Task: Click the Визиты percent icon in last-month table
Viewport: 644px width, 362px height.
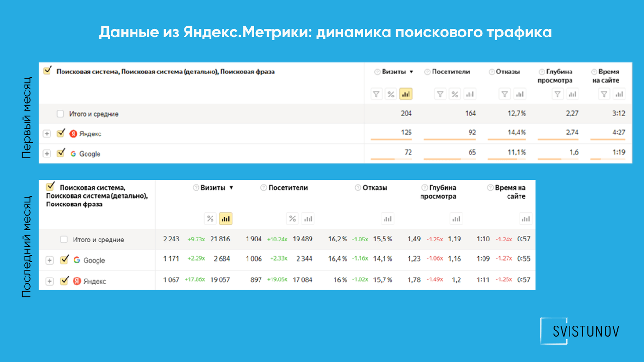Action: pos(210,218)
